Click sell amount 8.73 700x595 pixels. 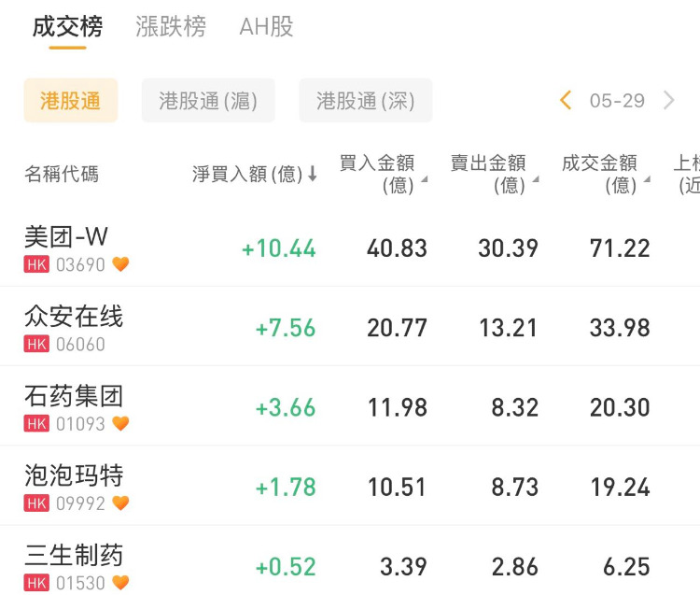[514, 487]
